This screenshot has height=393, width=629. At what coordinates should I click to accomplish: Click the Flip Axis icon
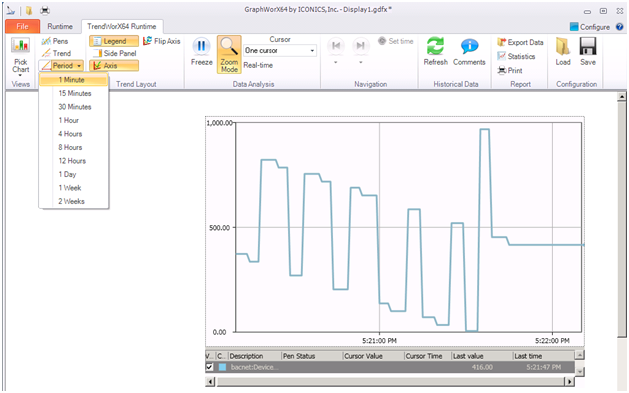148,41
